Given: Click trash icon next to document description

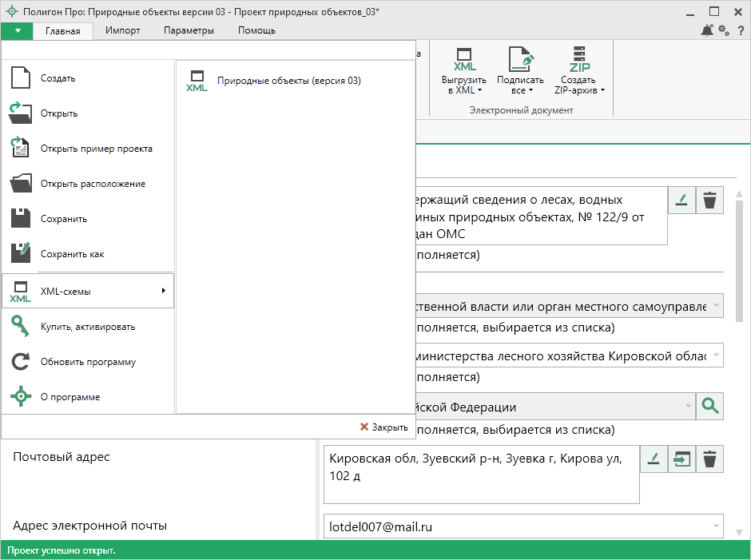Looking at the screenshot, I should pos(709,201).
